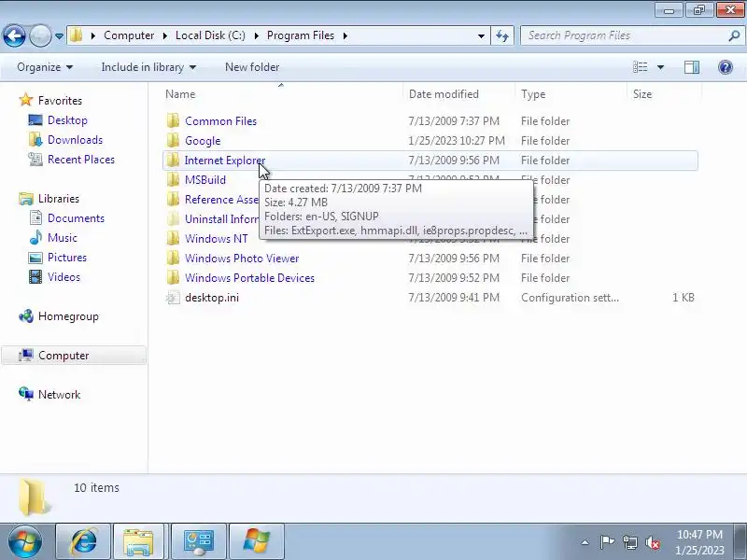Change your view icon button
Viewport: 747px width, 560px height.
point(640,67)
